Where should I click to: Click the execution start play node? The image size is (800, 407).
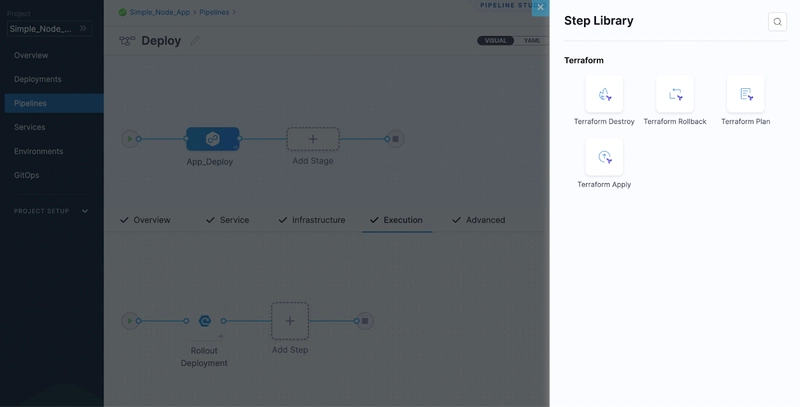tap(130, 321)
